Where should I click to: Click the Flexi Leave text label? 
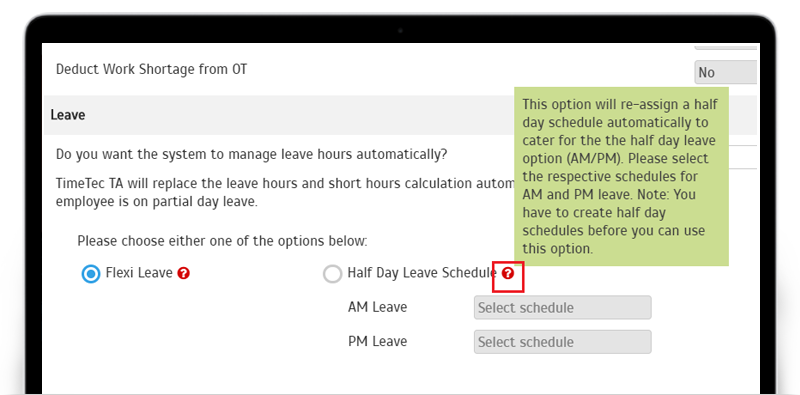139,273
